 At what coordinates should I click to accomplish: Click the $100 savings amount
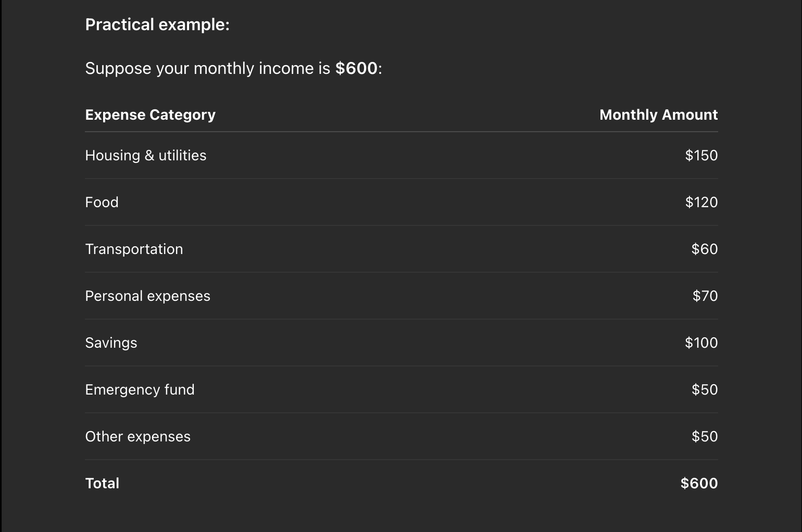pyautogui.click(x=701, y=343)
